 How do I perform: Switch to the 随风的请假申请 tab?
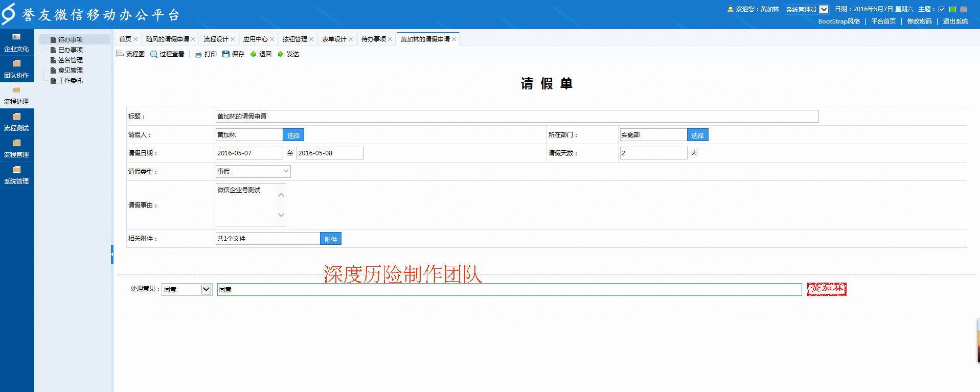tap(168, 39)
